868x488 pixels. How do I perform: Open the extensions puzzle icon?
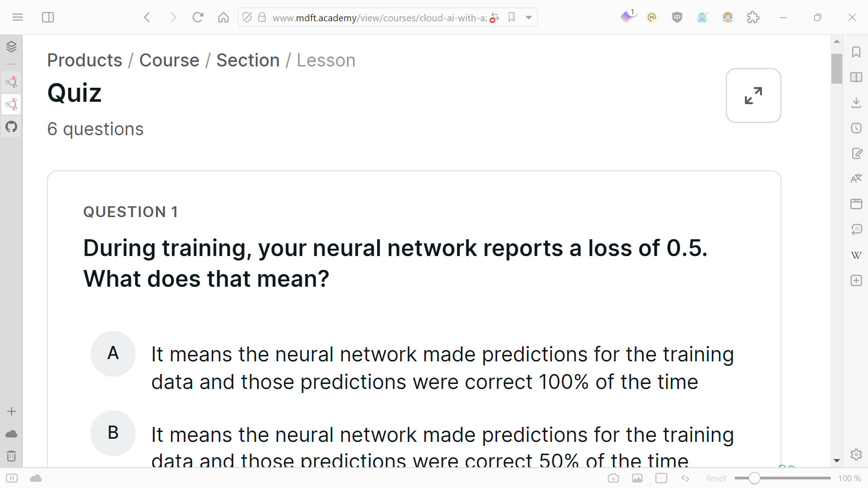pos(753,18)
